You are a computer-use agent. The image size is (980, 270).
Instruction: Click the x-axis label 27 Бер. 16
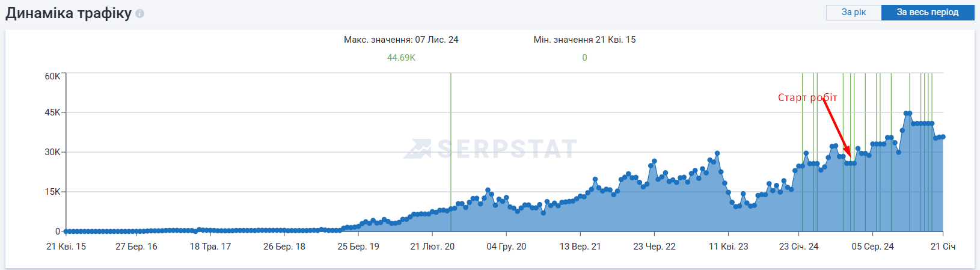point(136,247)
